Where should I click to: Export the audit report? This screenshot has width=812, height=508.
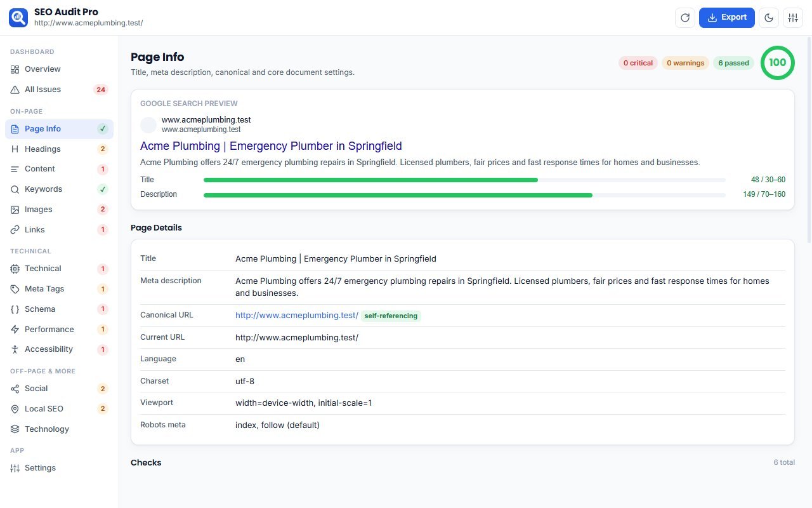[727, 18]
